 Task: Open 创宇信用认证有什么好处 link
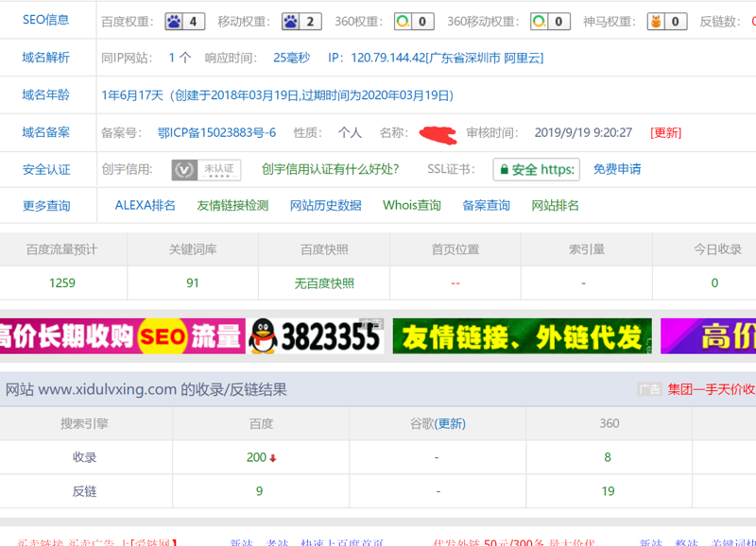pos(330,169)
